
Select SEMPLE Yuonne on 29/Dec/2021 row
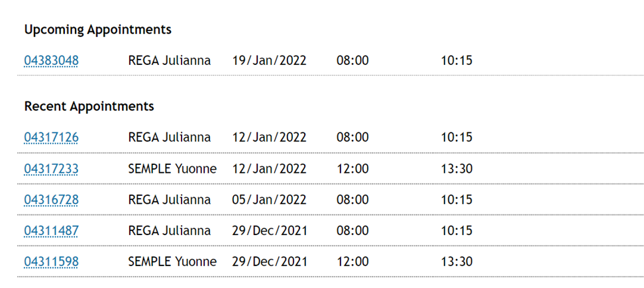tap(172, 262)
